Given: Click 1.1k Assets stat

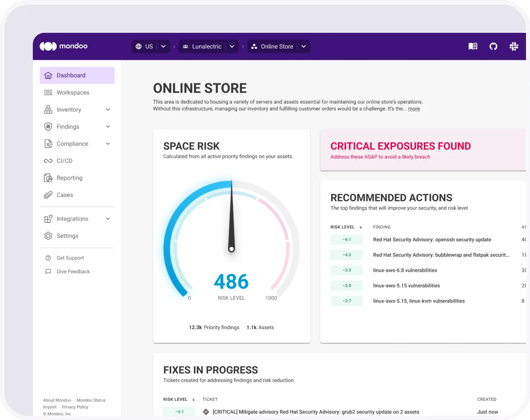Looking at the screenshot, I should [260, 327].
